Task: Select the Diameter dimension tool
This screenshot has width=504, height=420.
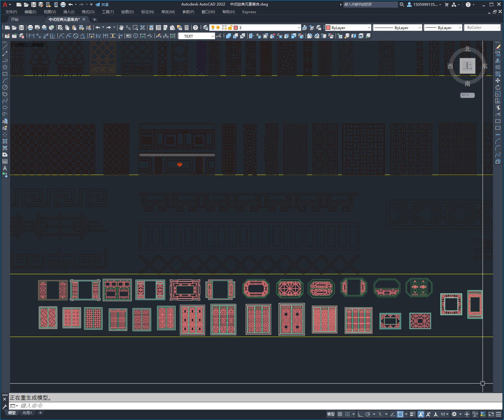Action: [x=76, y=36]
